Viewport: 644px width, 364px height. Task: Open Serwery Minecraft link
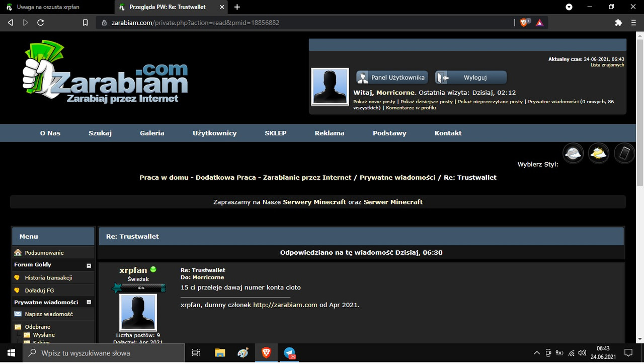pyautogui.click(x=314, y=202)
